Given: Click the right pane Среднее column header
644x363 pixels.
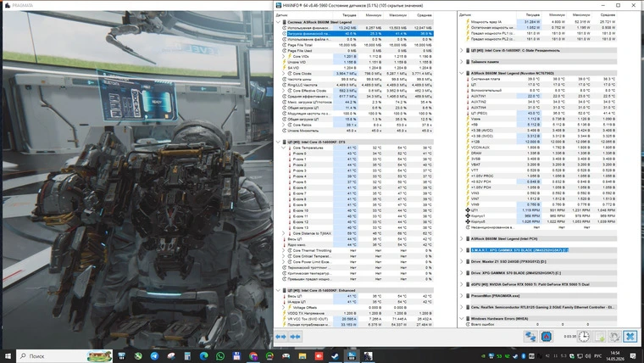Looking at the screenshot, I should pos(608,14).
